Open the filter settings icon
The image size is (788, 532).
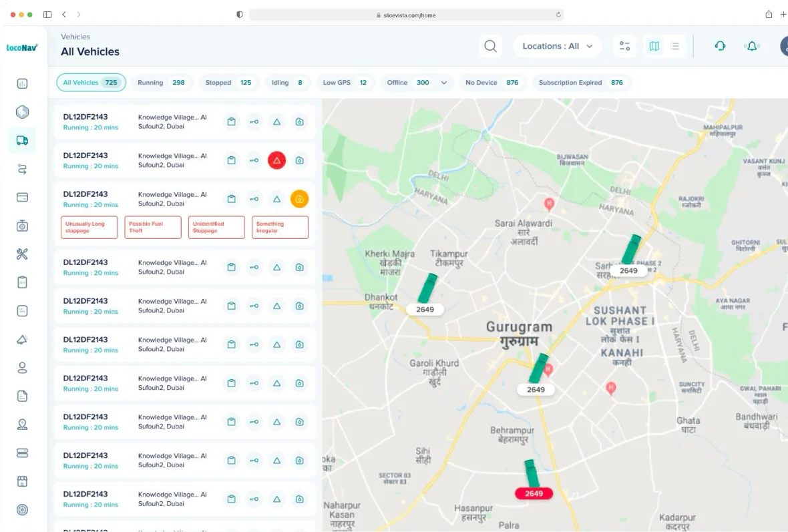[624, 46]
